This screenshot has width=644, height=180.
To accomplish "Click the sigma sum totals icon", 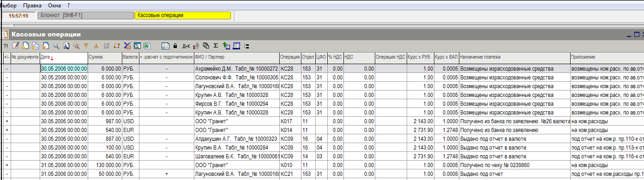I will [x=215, y=46].
